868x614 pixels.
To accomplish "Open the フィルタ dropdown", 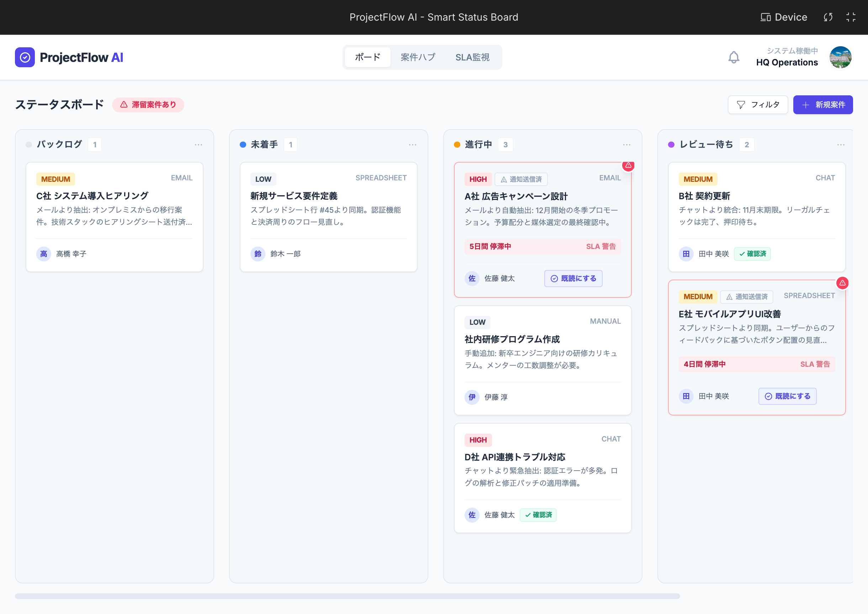I will tap(758, 105).
